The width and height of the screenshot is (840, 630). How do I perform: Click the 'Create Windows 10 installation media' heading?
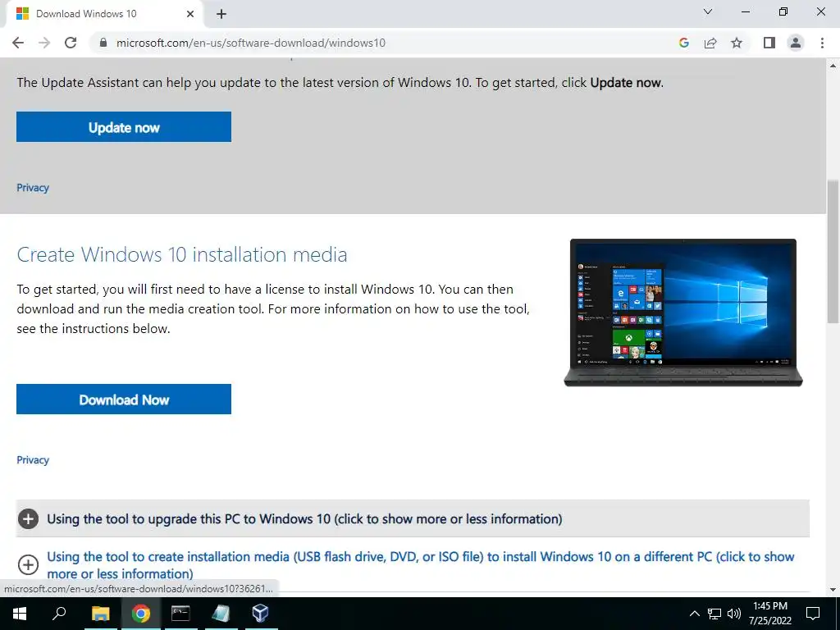[182, 254]
